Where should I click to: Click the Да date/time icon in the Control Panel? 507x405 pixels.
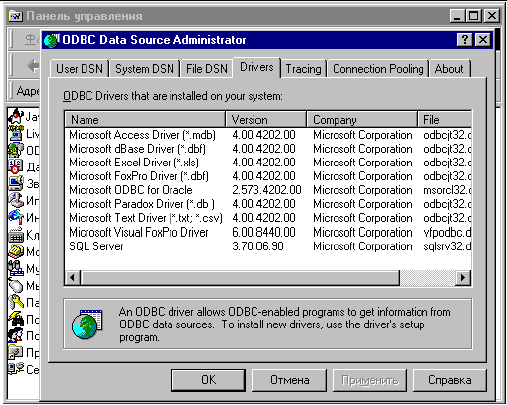click(16, 166)
